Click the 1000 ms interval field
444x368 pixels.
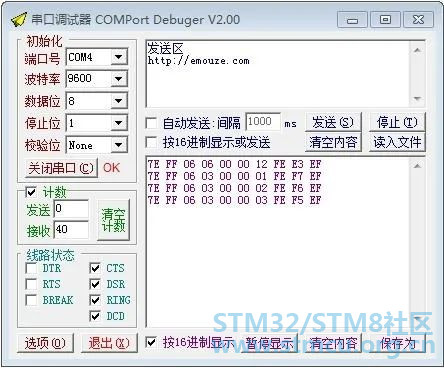263,122
